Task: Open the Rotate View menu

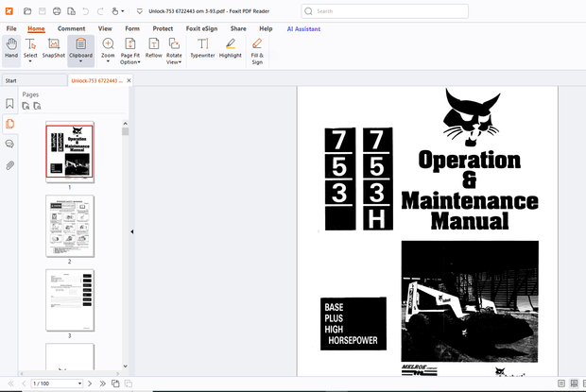Action: pos(174,51)
